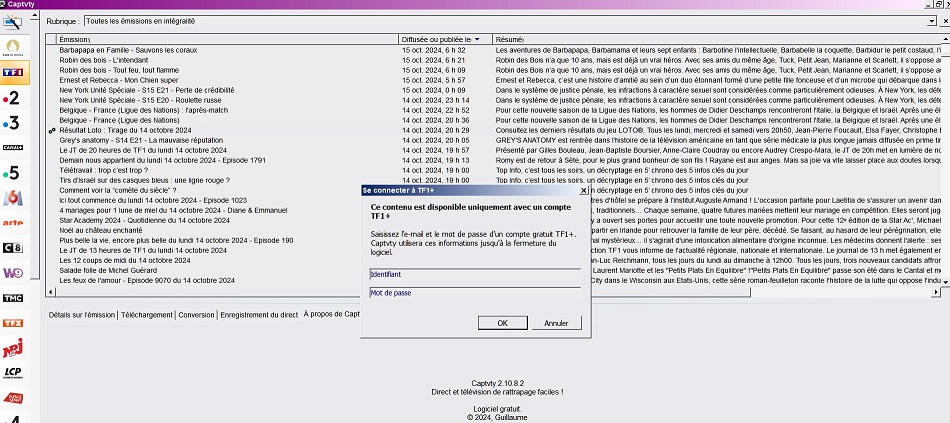Focus the Mot de passe field
The image size is (950, 423).
[474, 293]
